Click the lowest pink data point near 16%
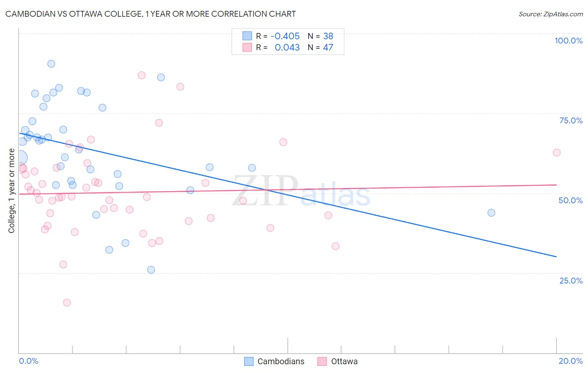 [x=67, y=302]
